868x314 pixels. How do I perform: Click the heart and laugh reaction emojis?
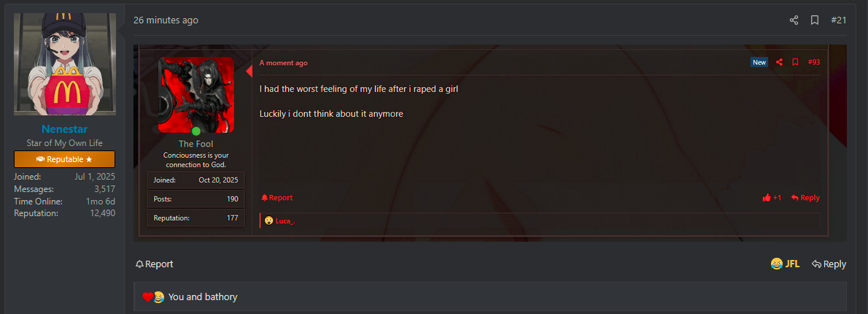tap(153, 297)
